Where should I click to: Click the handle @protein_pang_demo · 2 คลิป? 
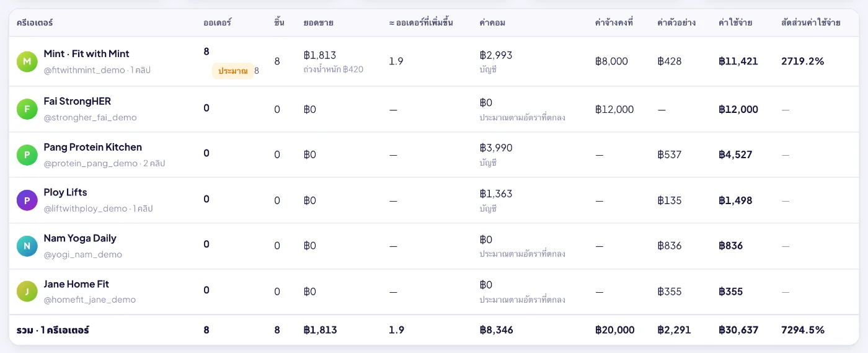tap(104, 163)
